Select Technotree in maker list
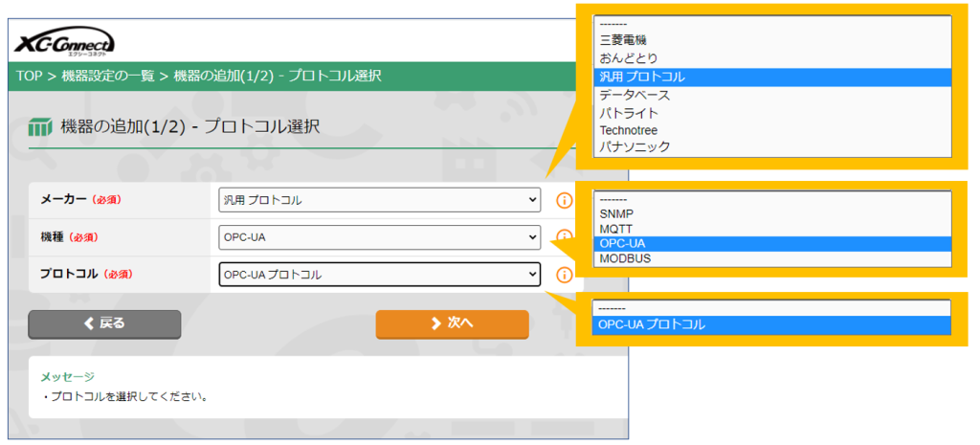 (629, 130)
